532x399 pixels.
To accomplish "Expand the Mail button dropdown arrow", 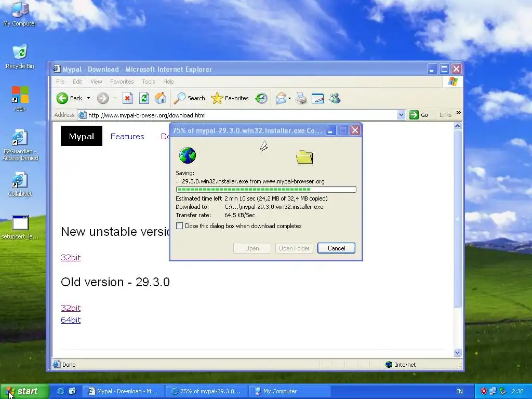I will pos(289,98).
